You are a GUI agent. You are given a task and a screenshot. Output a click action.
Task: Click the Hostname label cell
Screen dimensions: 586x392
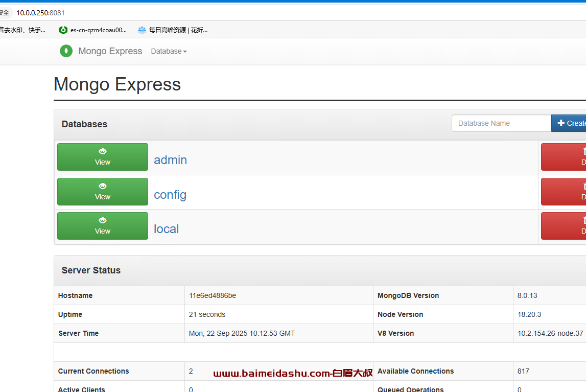coord(119,295)
